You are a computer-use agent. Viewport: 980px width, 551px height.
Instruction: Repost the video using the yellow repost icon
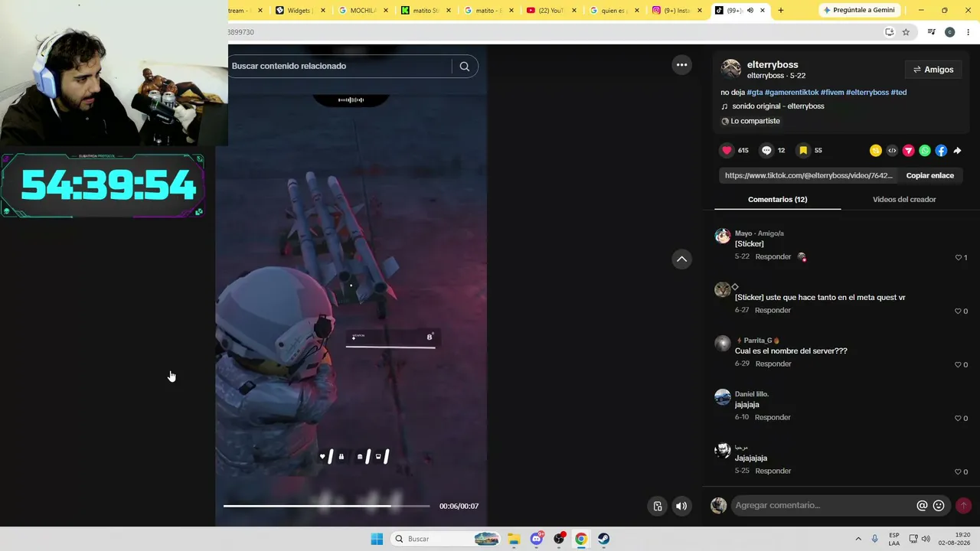[x=876, y=151]
